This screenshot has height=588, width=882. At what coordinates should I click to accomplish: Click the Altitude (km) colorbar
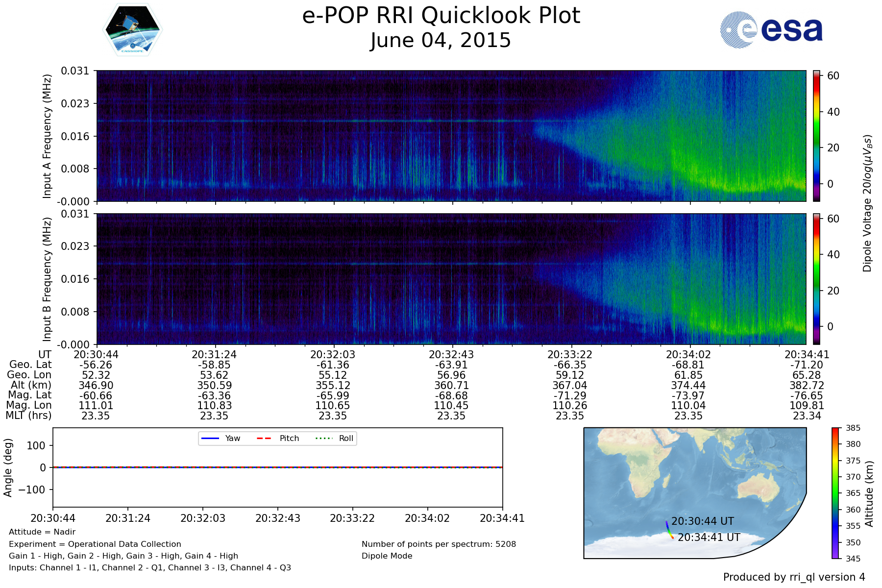[835, 493]
